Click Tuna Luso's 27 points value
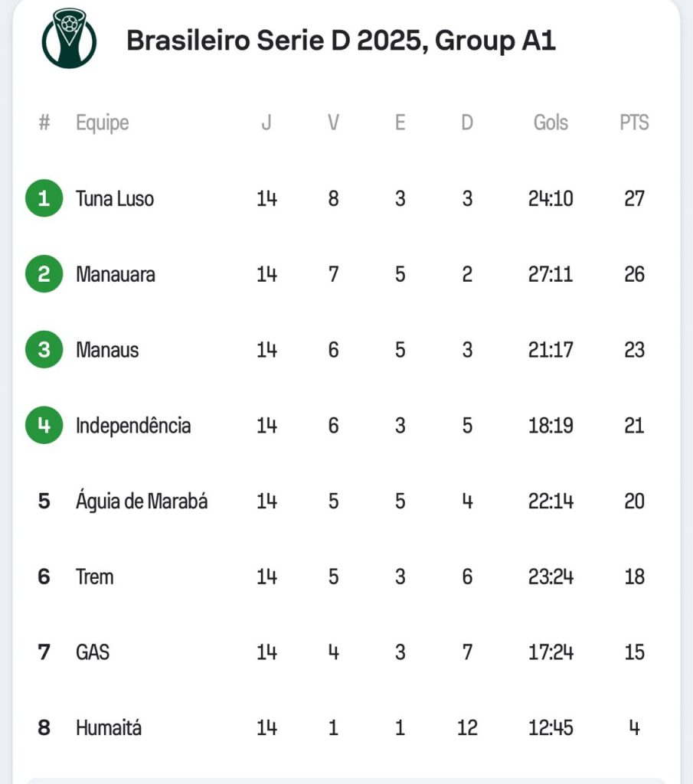This screenshot has width=693, height=784. coord(634,199)
